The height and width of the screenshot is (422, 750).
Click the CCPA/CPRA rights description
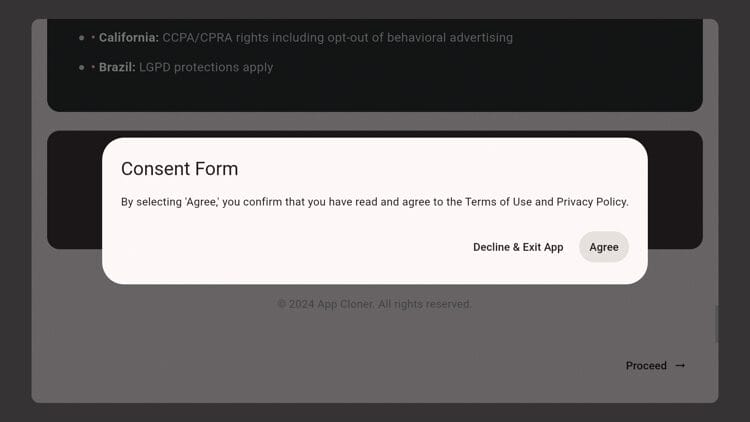pyautogui.click(x=337, y=38)
